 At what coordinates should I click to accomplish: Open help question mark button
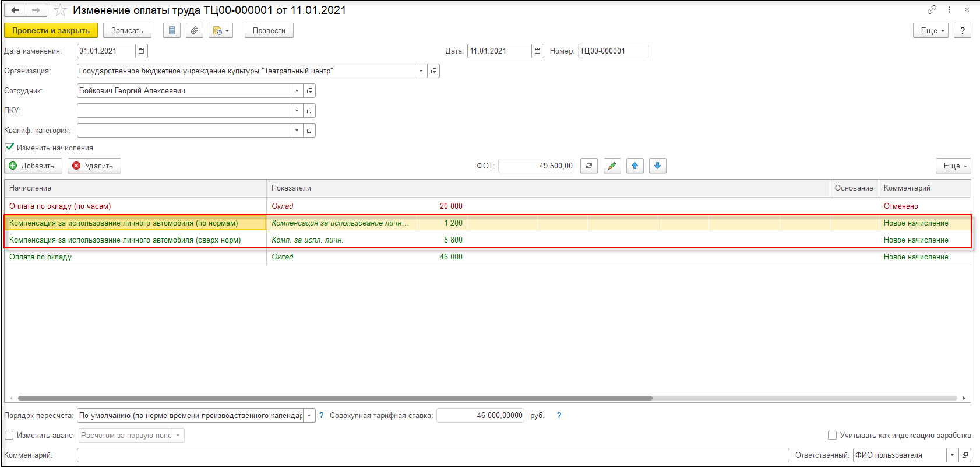[962, 30]
